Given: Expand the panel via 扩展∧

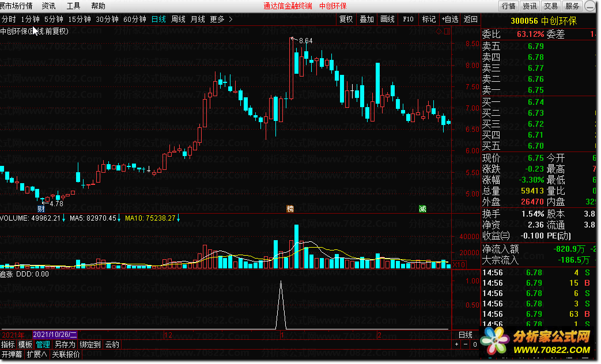Looking at the screenshot, I should click(x=37, y=354).
